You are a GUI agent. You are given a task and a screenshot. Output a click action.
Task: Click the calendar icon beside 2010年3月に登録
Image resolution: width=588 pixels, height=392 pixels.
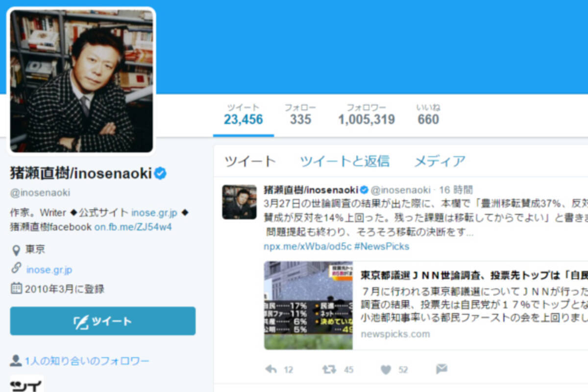click(x=16, y=288)
